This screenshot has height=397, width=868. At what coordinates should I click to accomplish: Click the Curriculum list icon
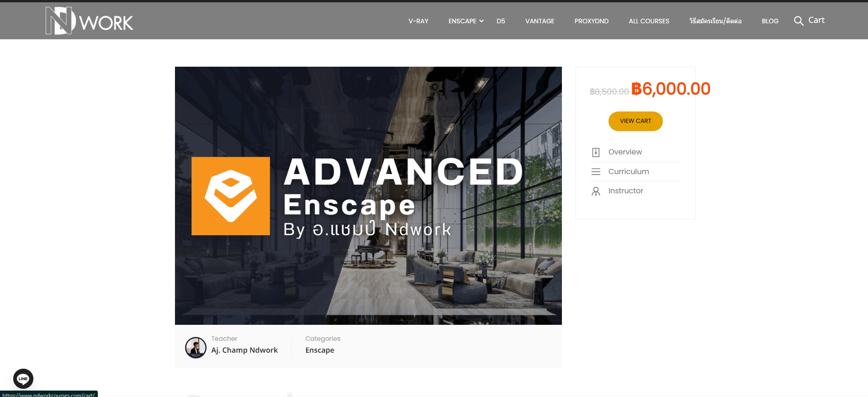[596, 172]
